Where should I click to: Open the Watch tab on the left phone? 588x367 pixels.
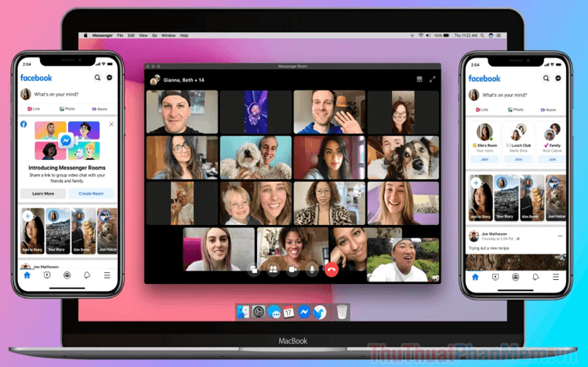47,275
